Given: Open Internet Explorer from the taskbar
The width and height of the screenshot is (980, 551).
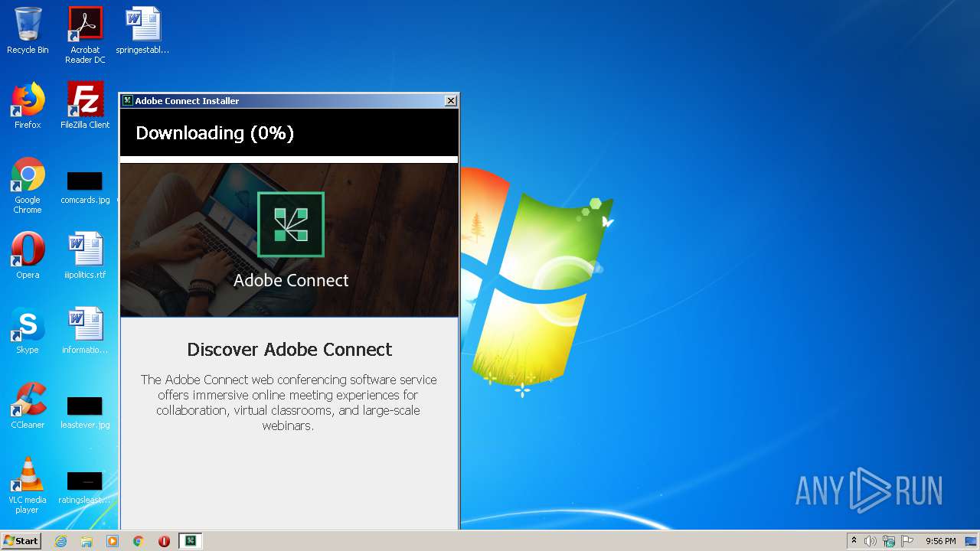Looking at the screenshot, I should point(60,541).
